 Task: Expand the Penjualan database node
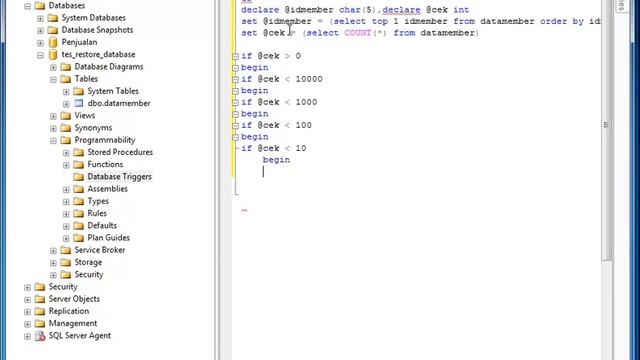[x=40, y=43]
